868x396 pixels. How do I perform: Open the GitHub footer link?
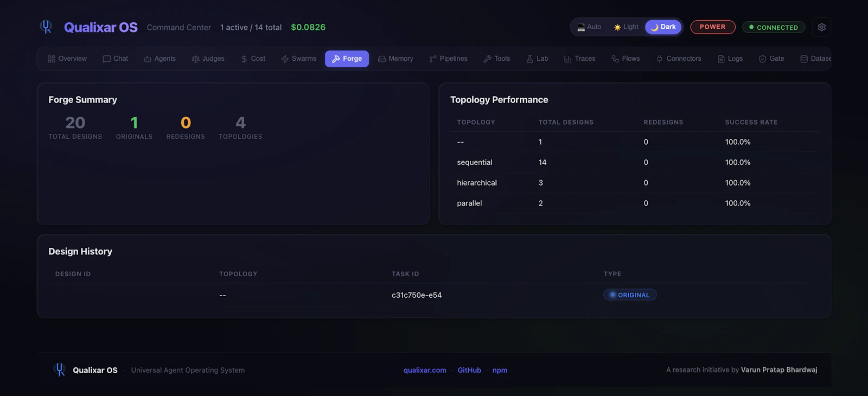[469, 370]
